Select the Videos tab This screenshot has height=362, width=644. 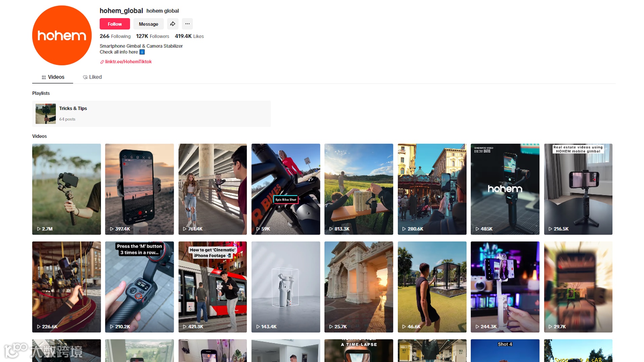(x=53, y=77)
